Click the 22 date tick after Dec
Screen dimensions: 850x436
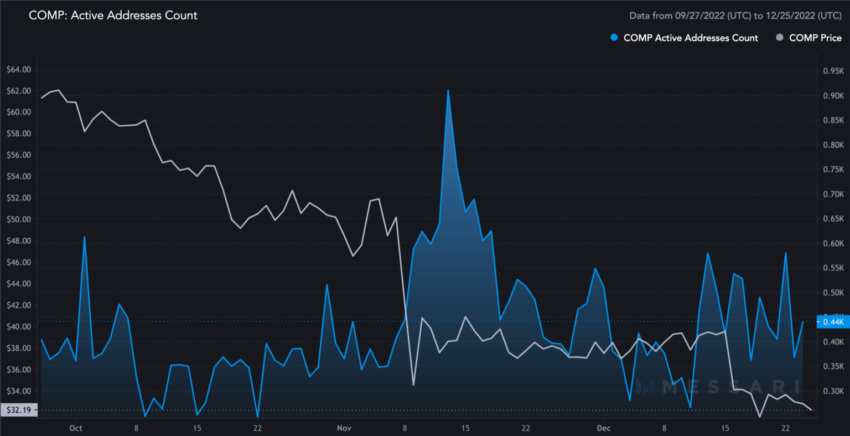pos(785,428)
